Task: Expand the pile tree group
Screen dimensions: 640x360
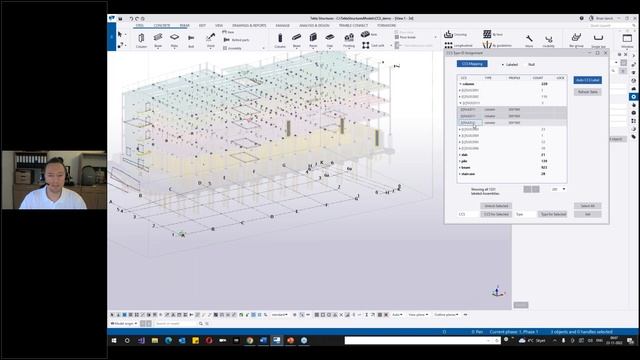Action: pyautogui.click(x=460, y=161)
